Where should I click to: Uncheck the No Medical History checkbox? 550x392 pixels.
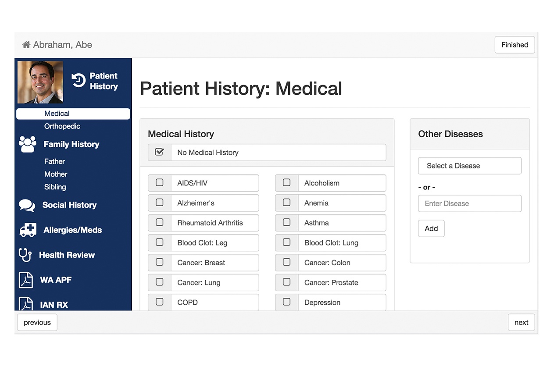160,152
